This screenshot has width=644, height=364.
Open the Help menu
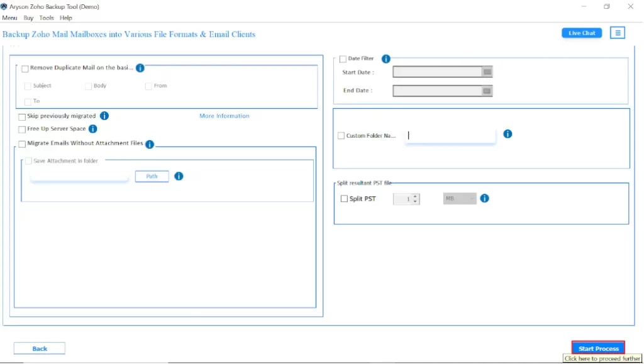click(x=66, y=18)
